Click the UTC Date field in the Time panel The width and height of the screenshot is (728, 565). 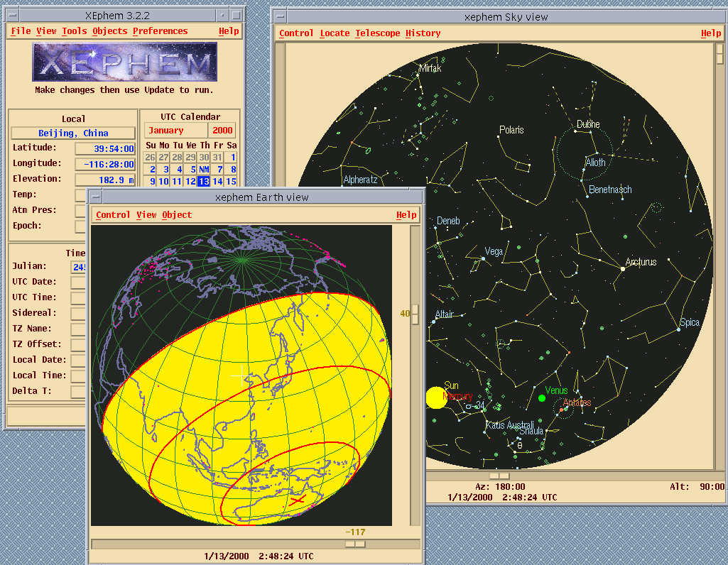pos(78,282)
